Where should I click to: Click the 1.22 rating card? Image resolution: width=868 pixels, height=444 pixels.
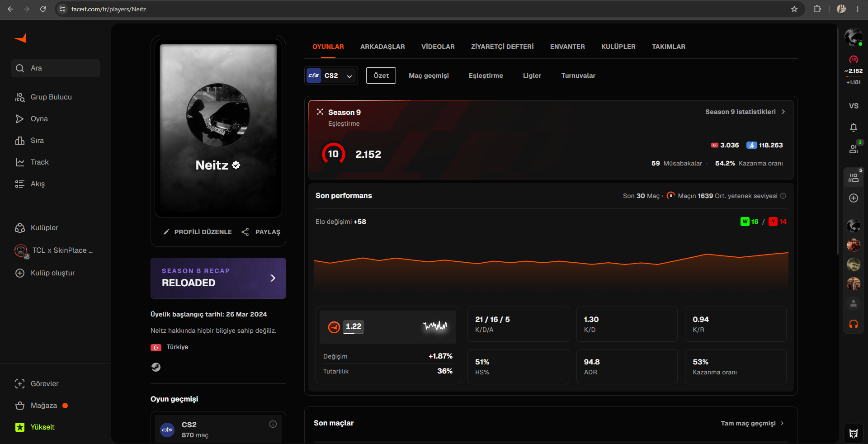pyautogui.click(x=388, y=327)
